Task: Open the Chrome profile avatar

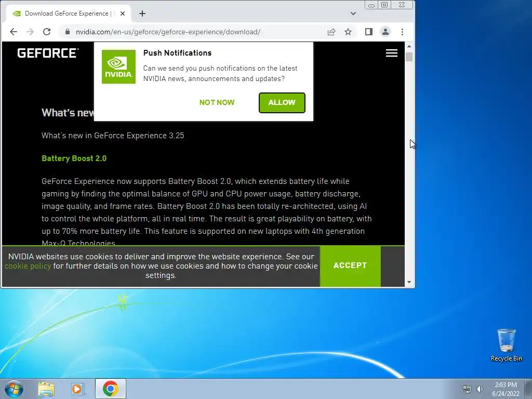Action: pos(385,32)
